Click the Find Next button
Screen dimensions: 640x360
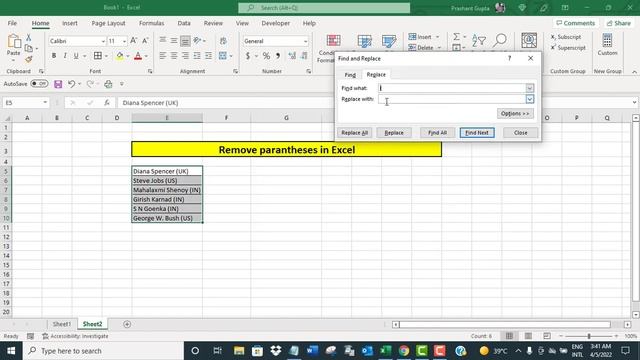click(x=477, y=133)
